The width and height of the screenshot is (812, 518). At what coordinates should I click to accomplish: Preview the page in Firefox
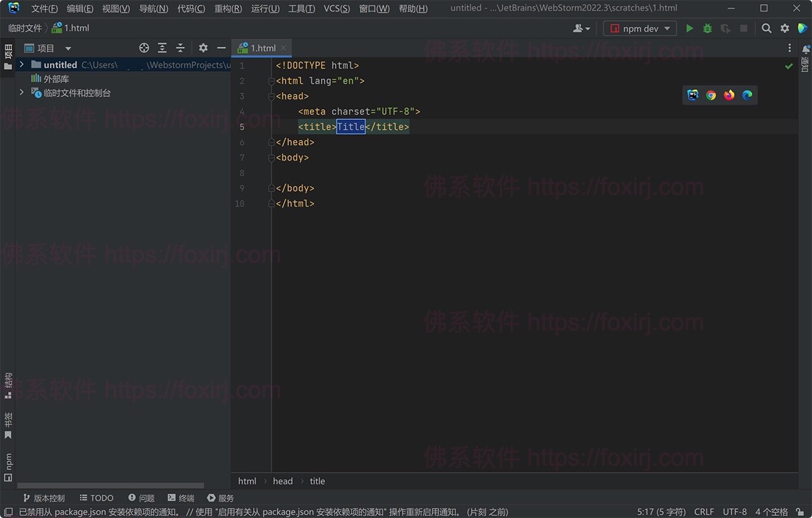729,95
